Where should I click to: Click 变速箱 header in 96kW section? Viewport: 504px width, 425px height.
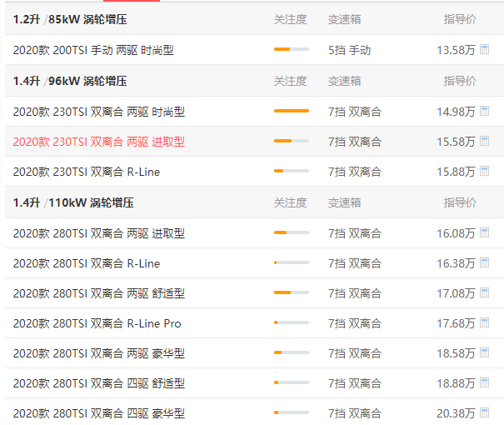coord(344,81)
